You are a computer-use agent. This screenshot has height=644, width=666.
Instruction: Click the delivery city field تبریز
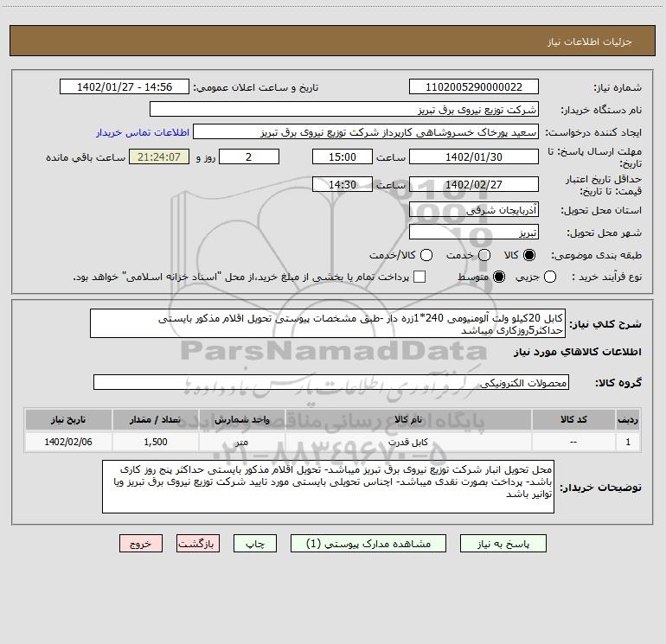[474, 233]
